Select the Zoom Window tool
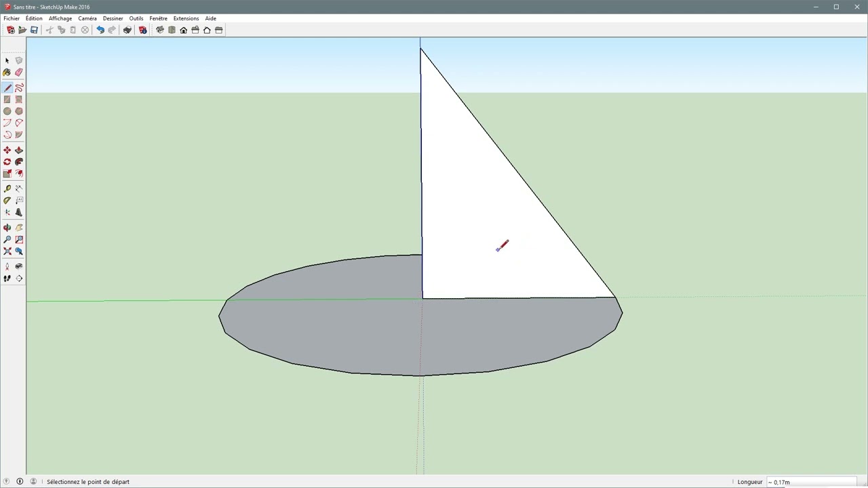This screenshot has height=488, width=868. [19, 239]
